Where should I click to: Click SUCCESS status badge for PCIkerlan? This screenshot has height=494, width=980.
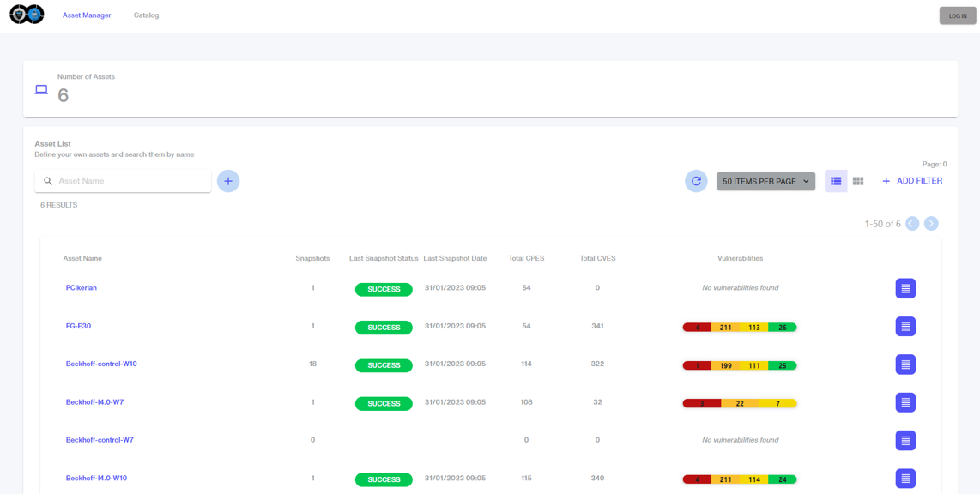pyautogui.click(x=384, y=290)
